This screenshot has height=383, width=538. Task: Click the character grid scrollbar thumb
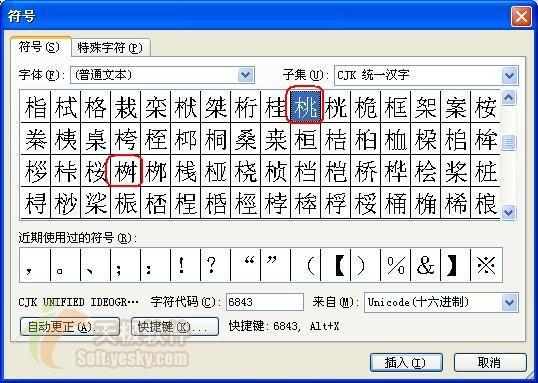[509, 143]
